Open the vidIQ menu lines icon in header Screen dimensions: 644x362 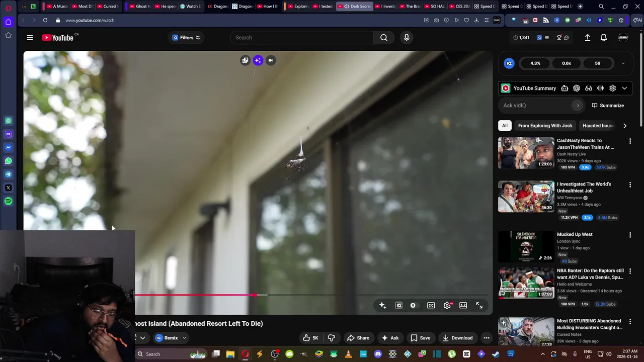coord(546,38)
